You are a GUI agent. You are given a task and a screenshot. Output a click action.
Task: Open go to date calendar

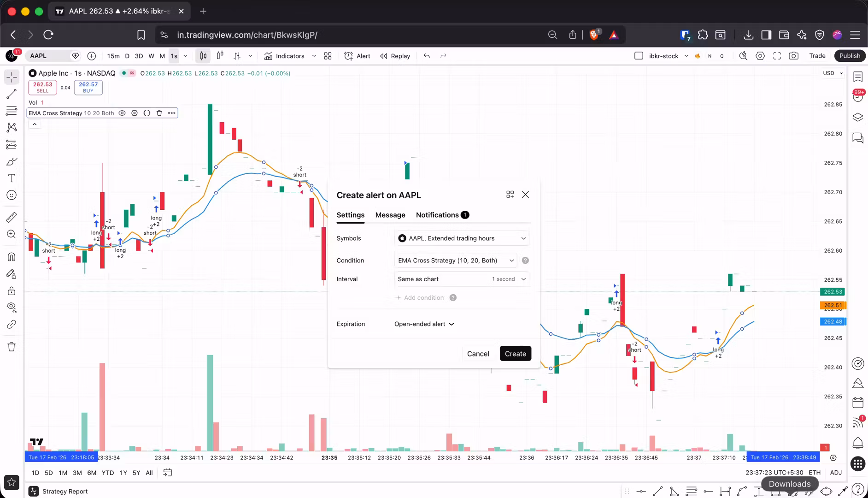(x=168, y=473)
